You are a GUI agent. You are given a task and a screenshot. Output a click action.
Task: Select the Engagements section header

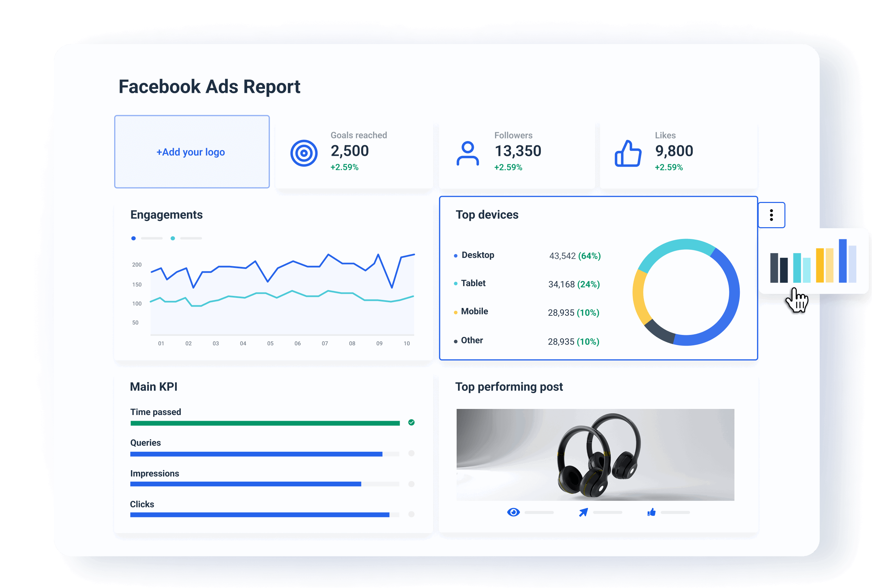click(166, 214)
